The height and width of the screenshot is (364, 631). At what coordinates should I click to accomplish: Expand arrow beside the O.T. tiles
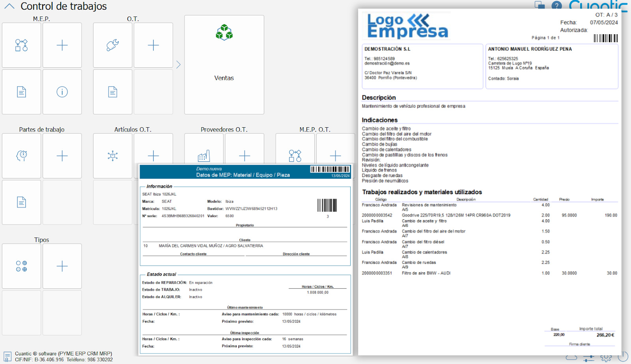178,65
